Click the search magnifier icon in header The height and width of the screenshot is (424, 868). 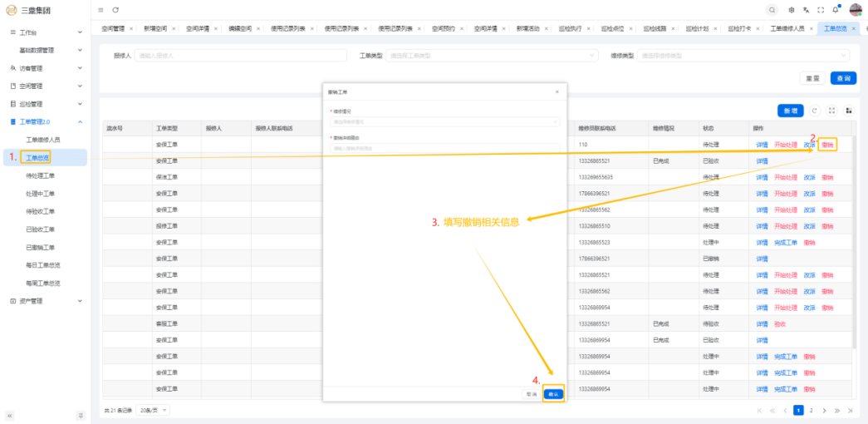(x=772, y=10)
